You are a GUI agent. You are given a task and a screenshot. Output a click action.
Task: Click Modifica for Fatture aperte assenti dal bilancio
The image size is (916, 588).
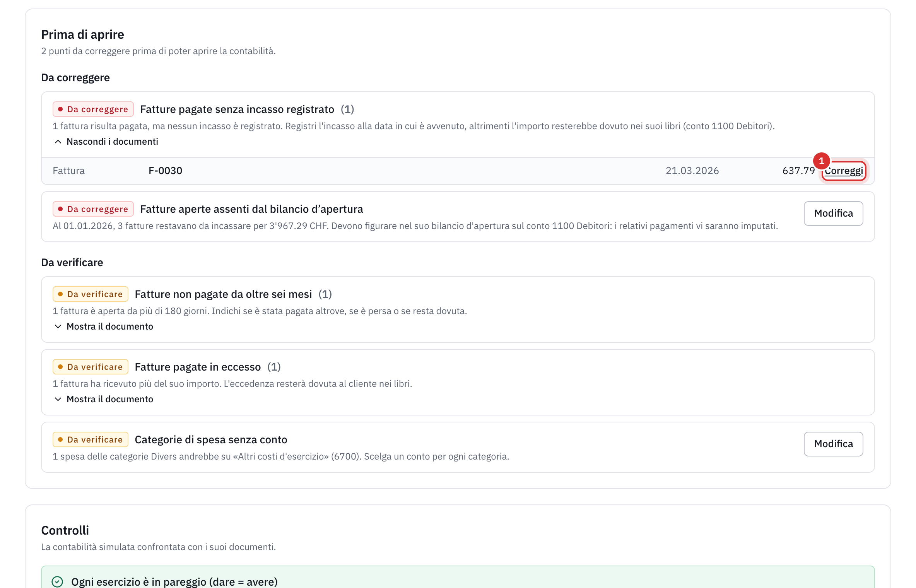833,213
